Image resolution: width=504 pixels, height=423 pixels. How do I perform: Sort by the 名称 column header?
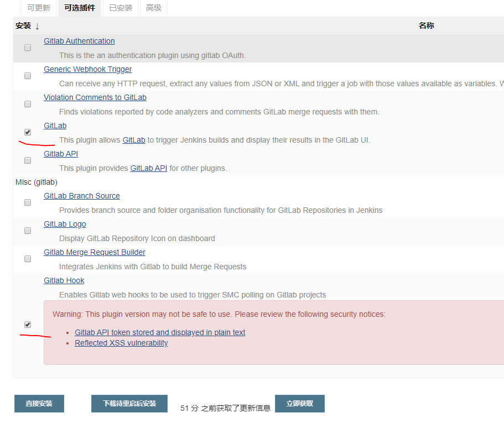(x=426, y=25)
